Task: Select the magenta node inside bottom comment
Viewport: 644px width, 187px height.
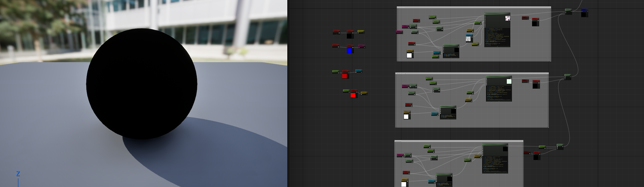Action: 400,155
